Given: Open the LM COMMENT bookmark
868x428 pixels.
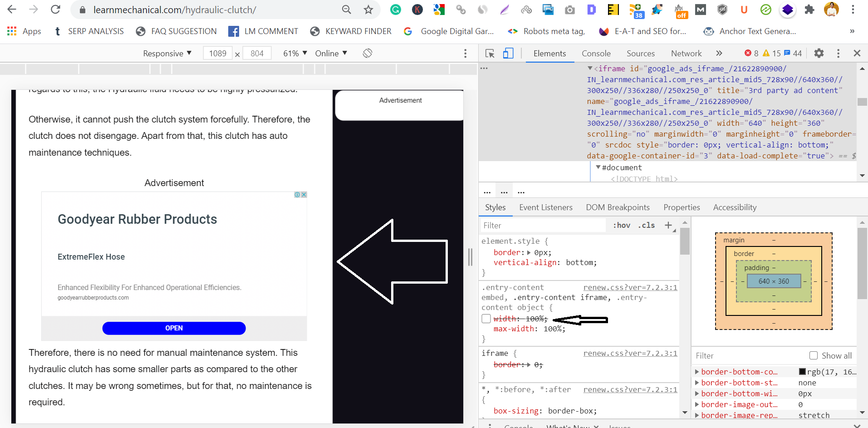Looking at the screenshot, I should [264, 31].
